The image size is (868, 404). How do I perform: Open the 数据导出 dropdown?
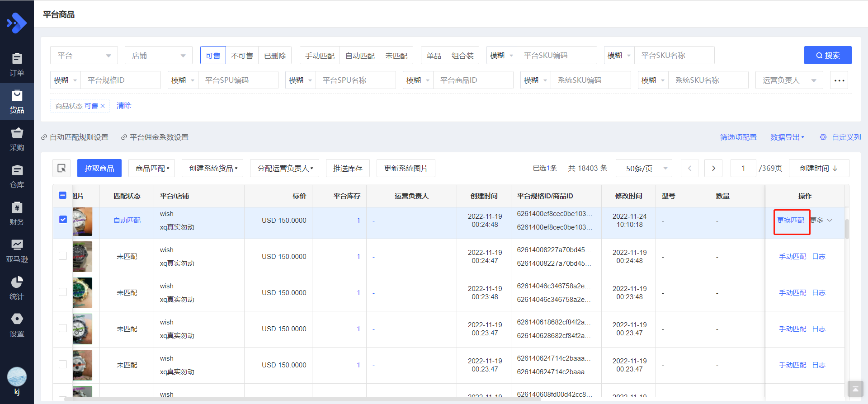click(x=787, y=137)
